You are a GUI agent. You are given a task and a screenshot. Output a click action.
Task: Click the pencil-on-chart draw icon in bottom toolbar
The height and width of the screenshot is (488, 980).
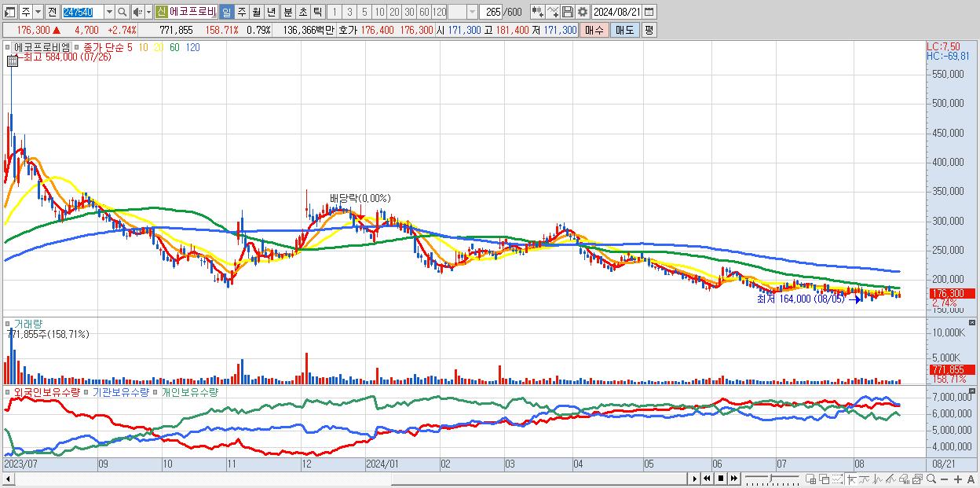tap(890, 479)
